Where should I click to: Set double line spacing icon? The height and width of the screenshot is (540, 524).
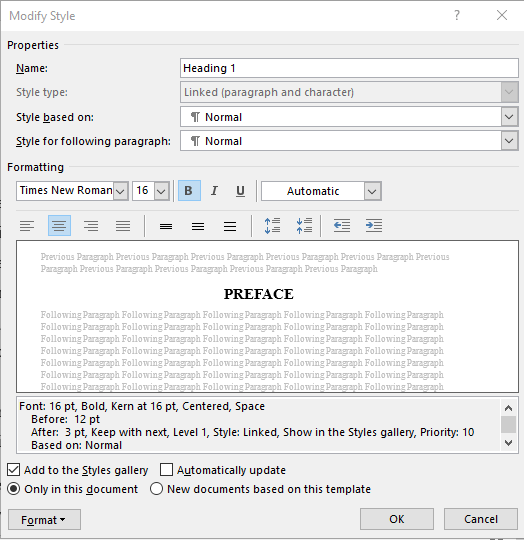(230, 226)
